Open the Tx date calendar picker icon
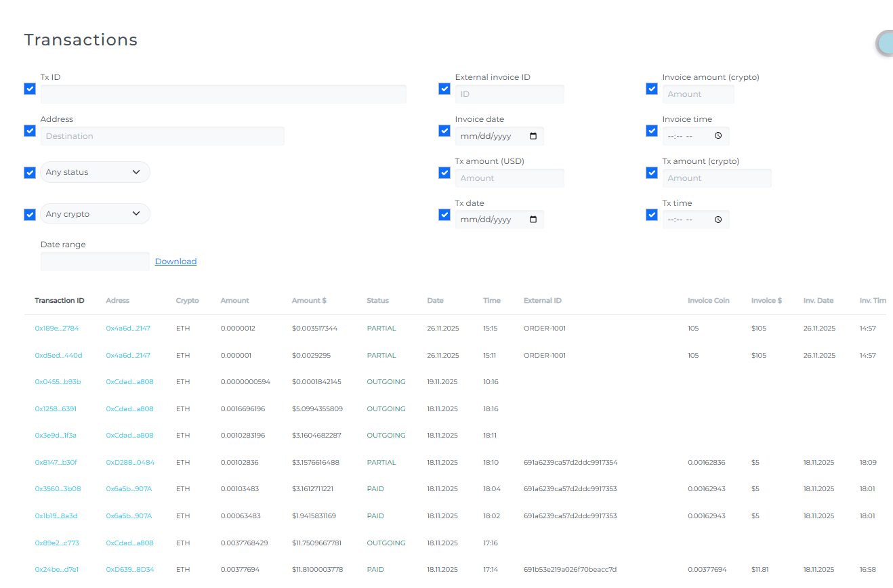The width and height of the screenshot is (893, 588). click(533, 219)
